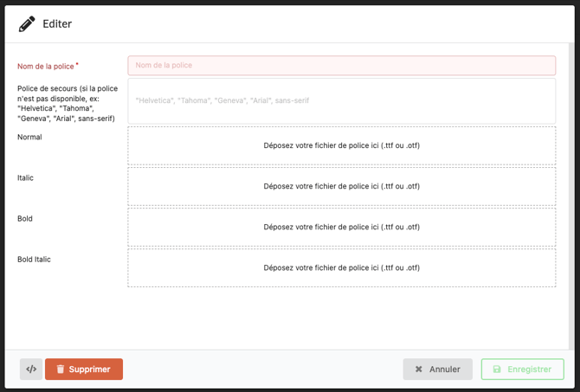Focus the Nom de la police field
580x392 pixels.
point(341,66)
